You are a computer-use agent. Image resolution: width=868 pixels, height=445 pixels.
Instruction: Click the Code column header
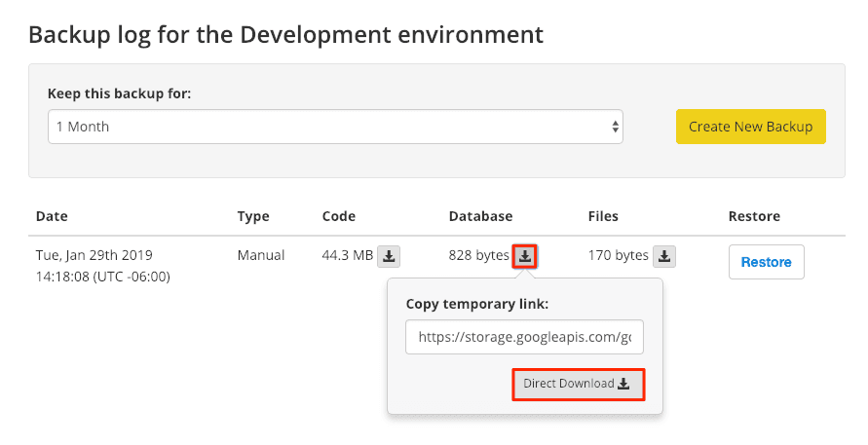click(339, 216)
